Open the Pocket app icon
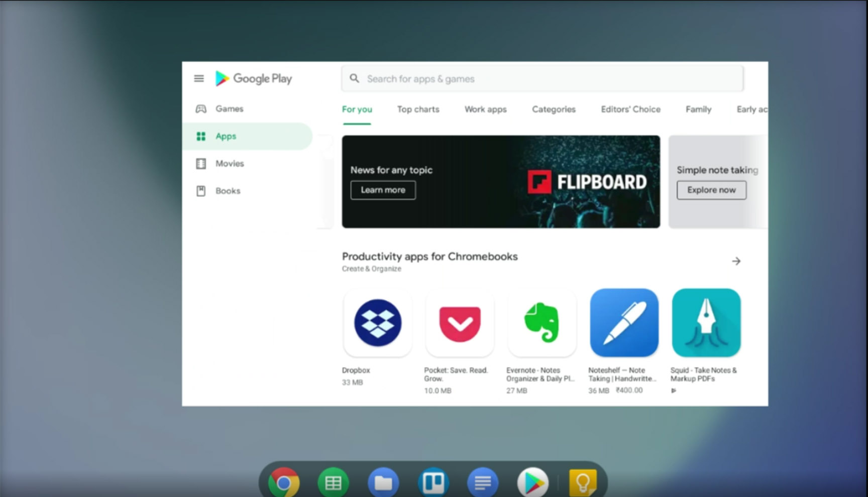 [460, 323]
